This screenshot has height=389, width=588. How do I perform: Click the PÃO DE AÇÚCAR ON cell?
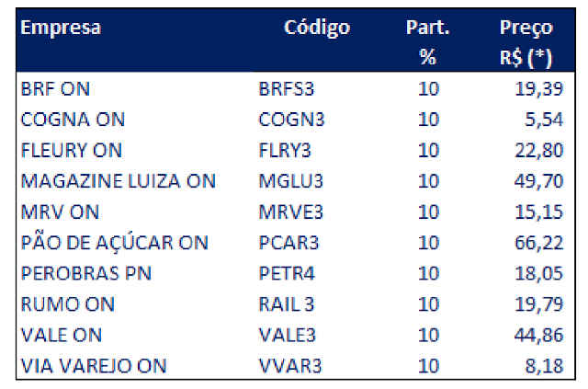pyautogui.click(x=115, y=243)
